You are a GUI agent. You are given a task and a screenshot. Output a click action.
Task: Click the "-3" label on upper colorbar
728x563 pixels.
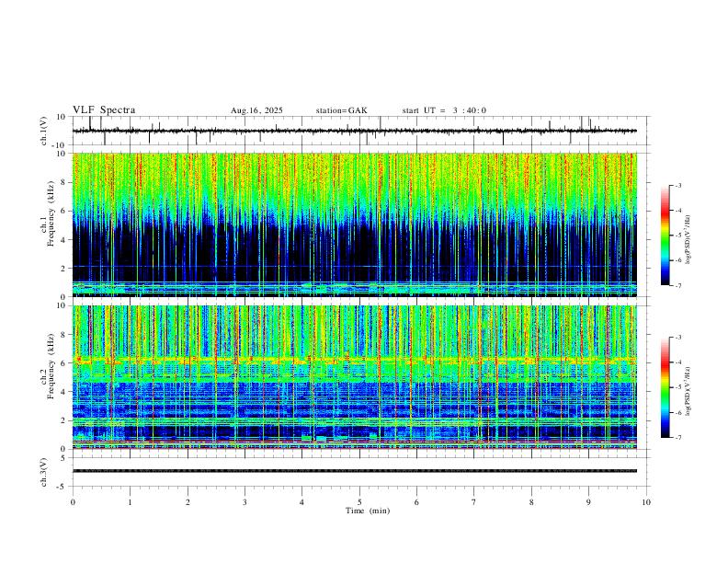coord(678,185)
